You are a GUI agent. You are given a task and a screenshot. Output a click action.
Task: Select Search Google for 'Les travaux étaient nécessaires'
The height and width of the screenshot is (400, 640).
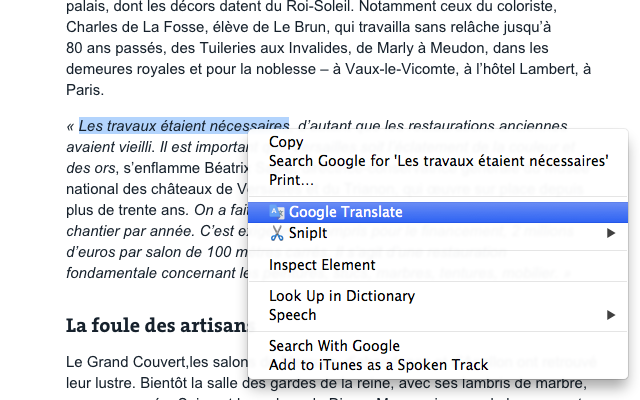tap(438, 161)
